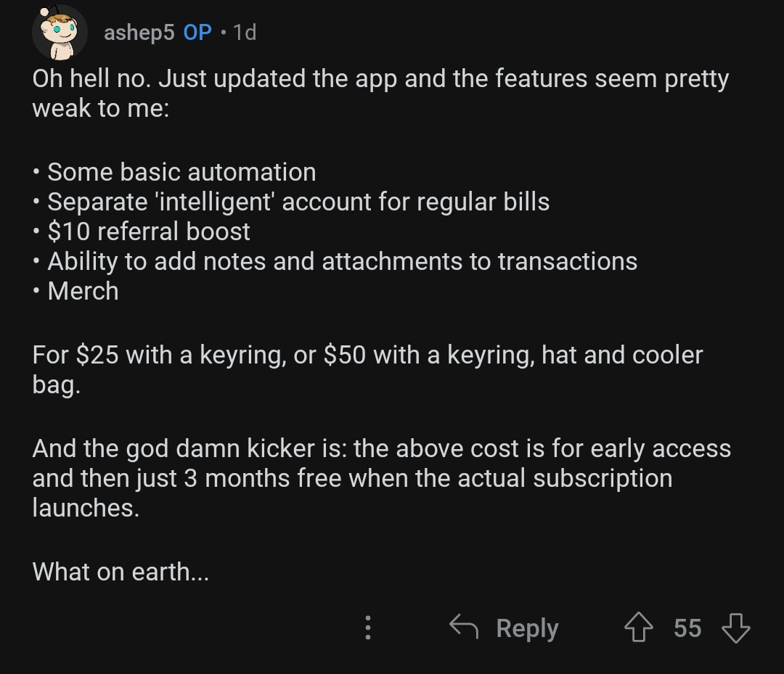Select the "Separate 'intelligent' account" bullet line

(298, 202)
